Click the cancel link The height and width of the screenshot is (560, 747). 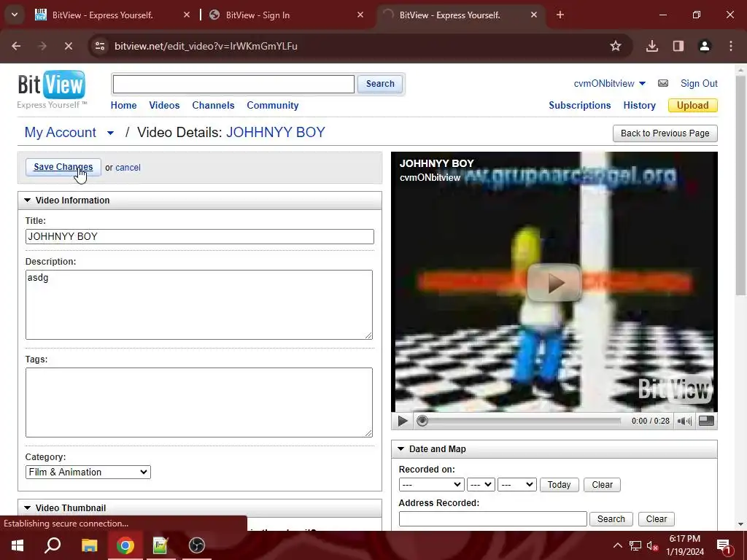click(128, 168)
